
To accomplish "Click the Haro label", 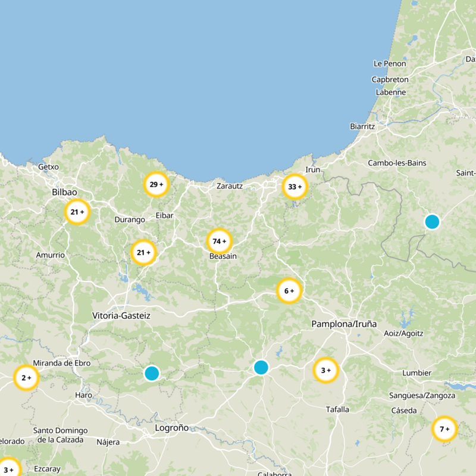I will [x=83, y=395].
